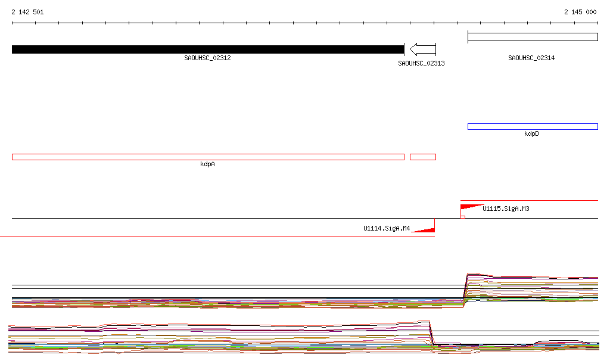Viewport: 610px width, 364px height.
Task: Click the small red square below U1115 flag
Action: tap(463, 217)
